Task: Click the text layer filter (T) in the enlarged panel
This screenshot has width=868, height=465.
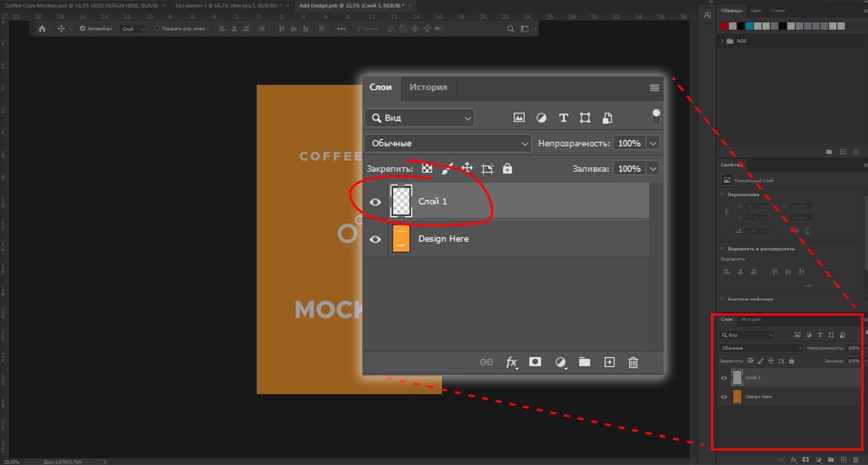Action: pos(563,118)
